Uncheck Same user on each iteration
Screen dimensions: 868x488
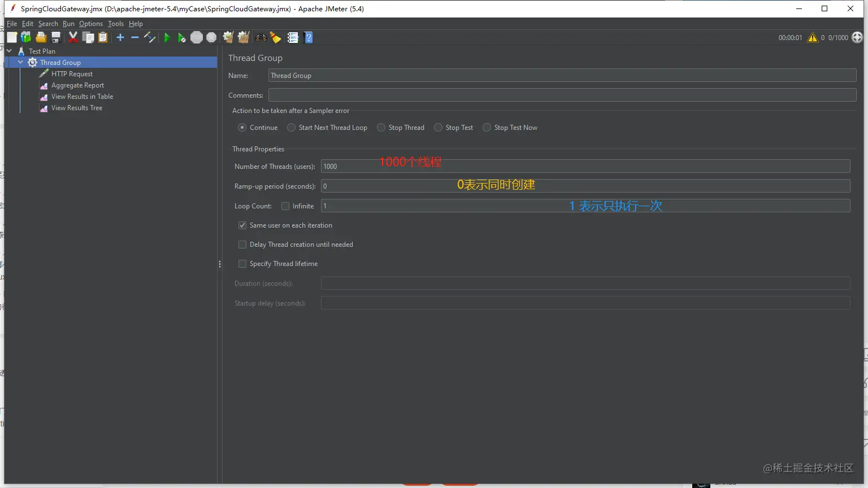click(242, 225)
